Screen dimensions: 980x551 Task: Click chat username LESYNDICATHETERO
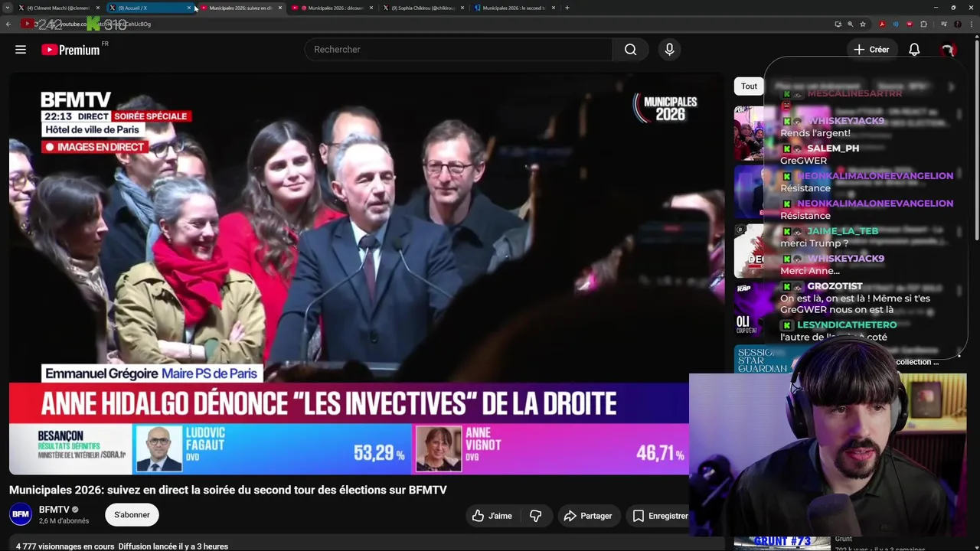[847, 325]
